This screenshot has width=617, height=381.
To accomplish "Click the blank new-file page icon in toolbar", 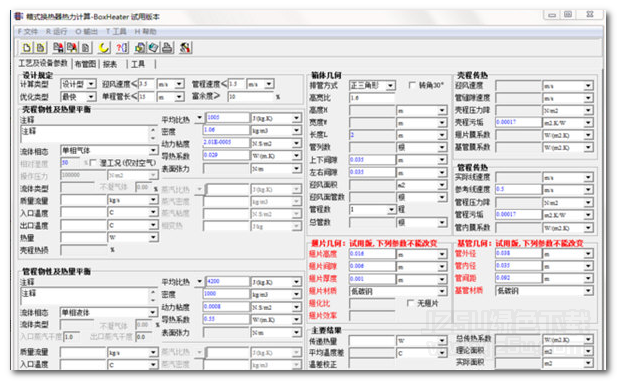I will (27, 48).
